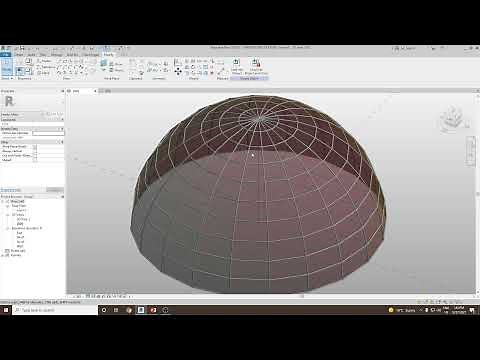Switch to the View ribbon tab
Viewport: 480px width, 360px height.
click(x=43, y=55)
